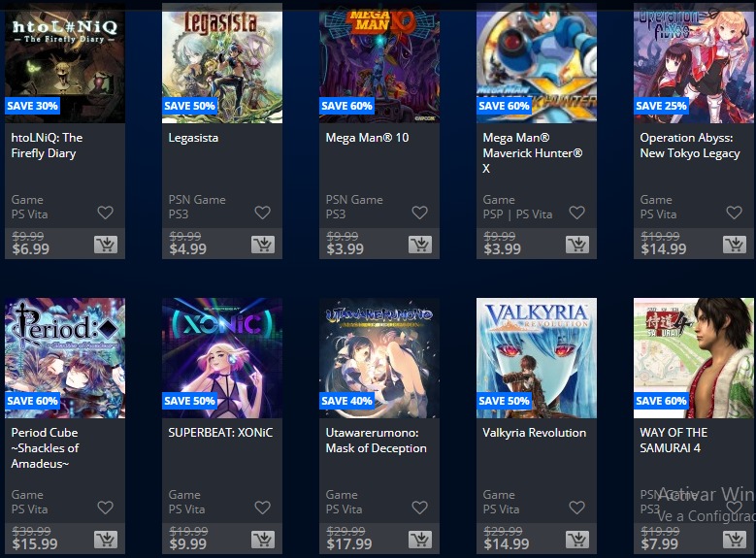Add SUPERBEAT: XONiC to cart
This screenshot has height=558, width=756.
(x=263, y=540)
